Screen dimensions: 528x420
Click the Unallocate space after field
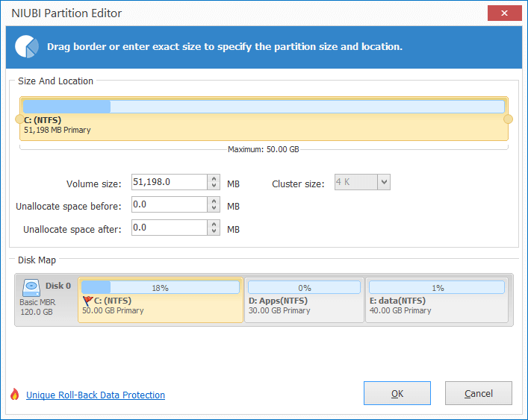[170, 228]
